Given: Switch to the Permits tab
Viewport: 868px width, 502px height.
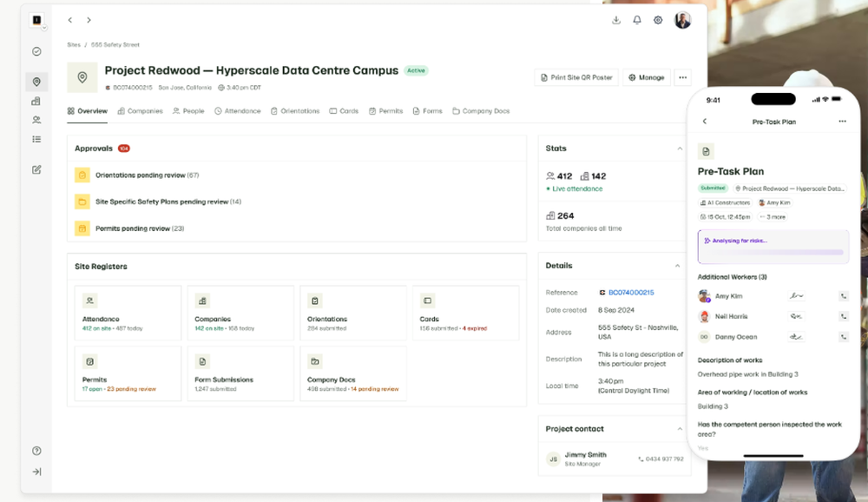Looking at the screenshot, I should click(386, 111).
